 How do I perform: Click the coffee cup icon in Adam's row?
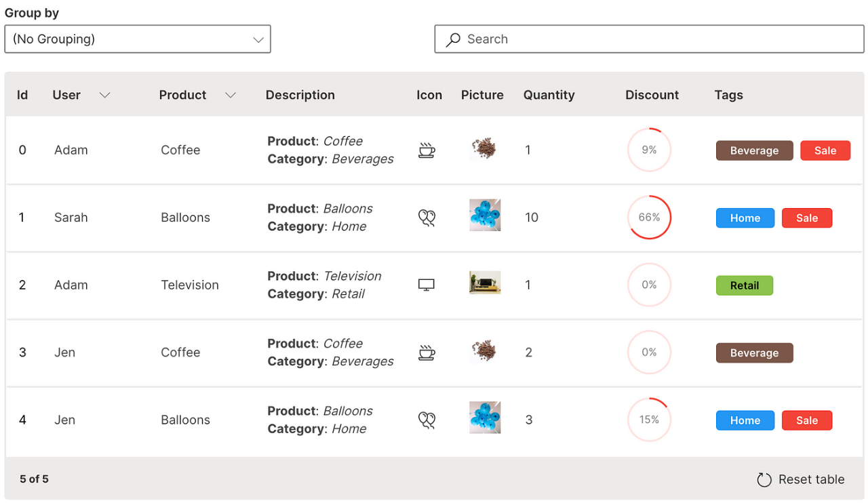[x=427, y=150]
